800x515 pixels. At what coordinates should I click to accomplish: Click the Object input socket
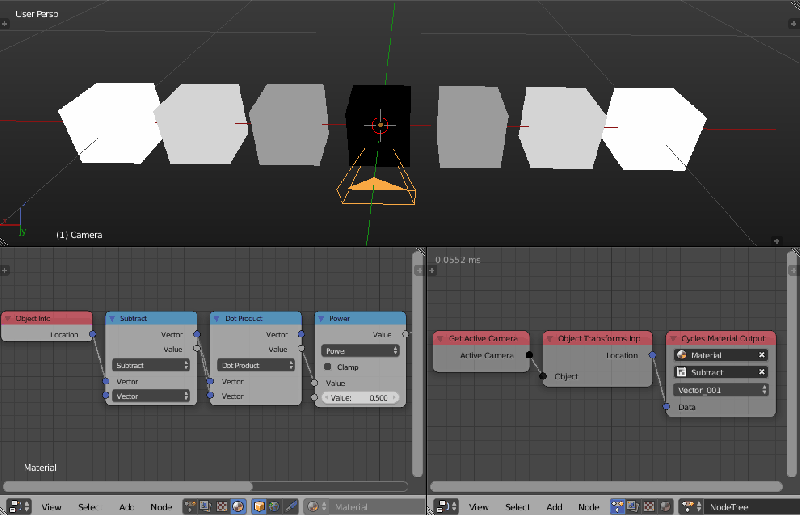[x=543, y=376]
